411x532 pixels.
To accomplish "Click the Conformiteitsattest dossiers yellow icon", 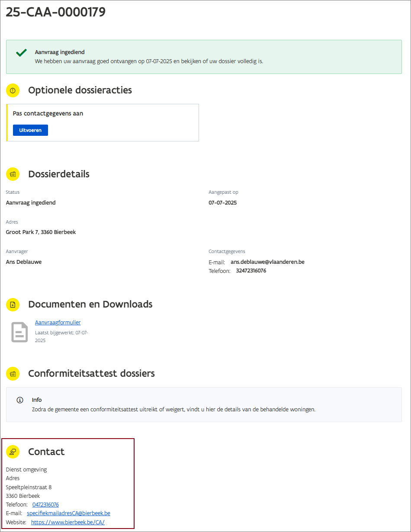I will pyautogui.click(x=13, y=374).
